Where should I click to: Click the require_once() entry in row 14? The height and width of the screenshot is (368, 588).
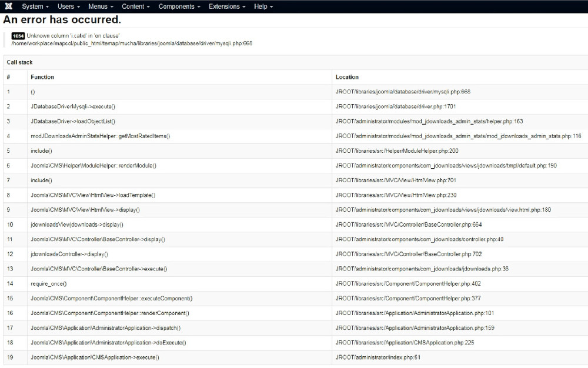(48, 283)
